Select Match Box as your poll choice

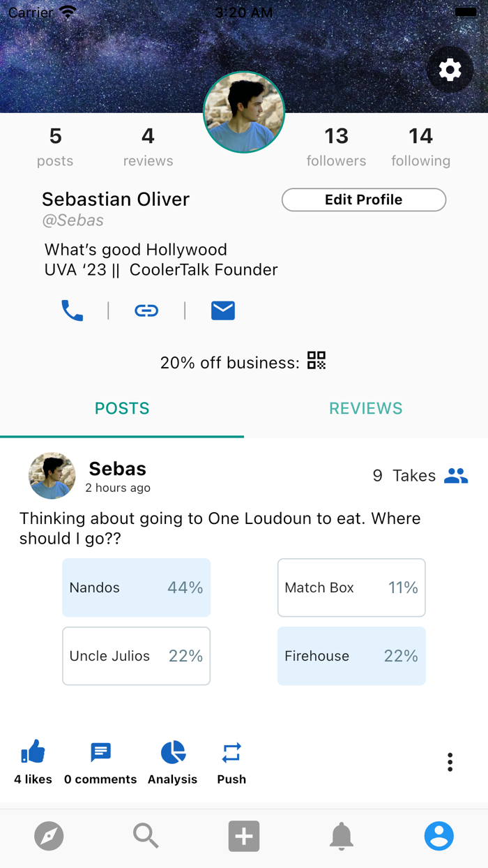pos(351,587)
